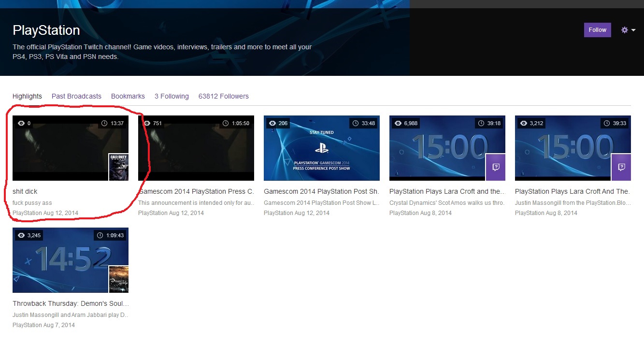Play the Gamescom Stay Tuned post show thumbnail
644x344 pixels.
pyautogui.click(x=321, y=148)
